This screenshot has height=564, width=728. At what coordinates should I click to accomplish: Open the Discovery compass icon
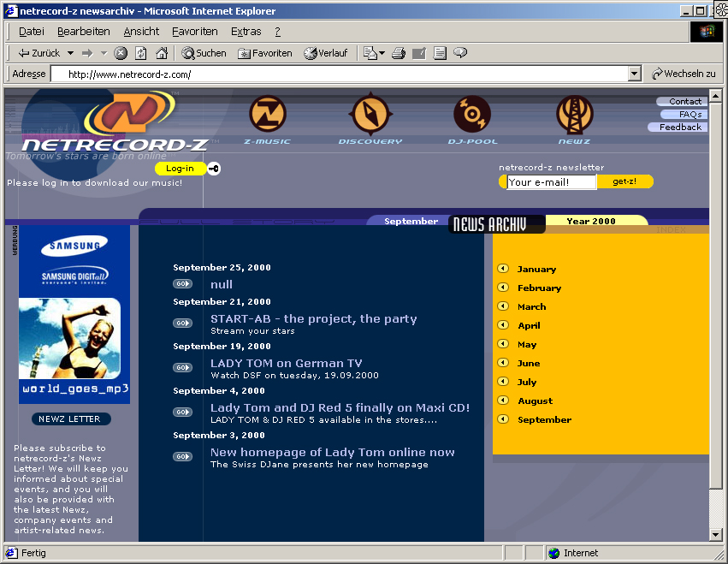pyautogui.click(x=370, y=113)
